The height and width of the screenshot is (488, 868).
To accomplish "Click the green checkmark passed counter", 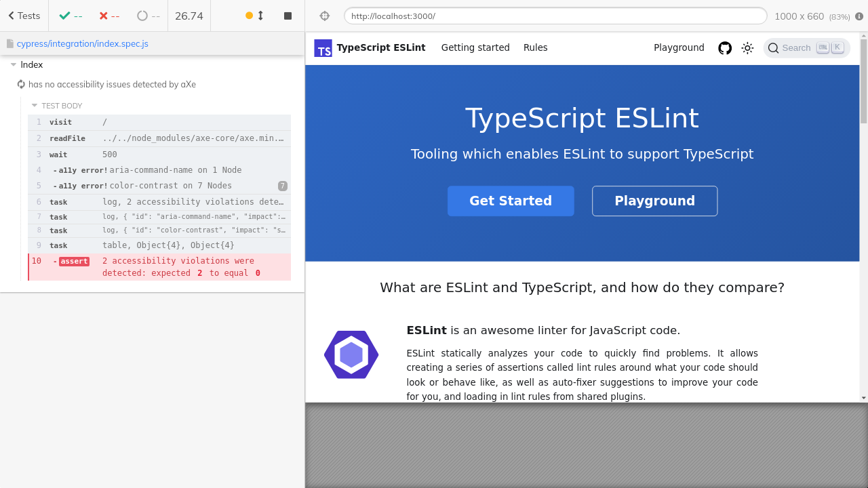I will pos(71,16).
